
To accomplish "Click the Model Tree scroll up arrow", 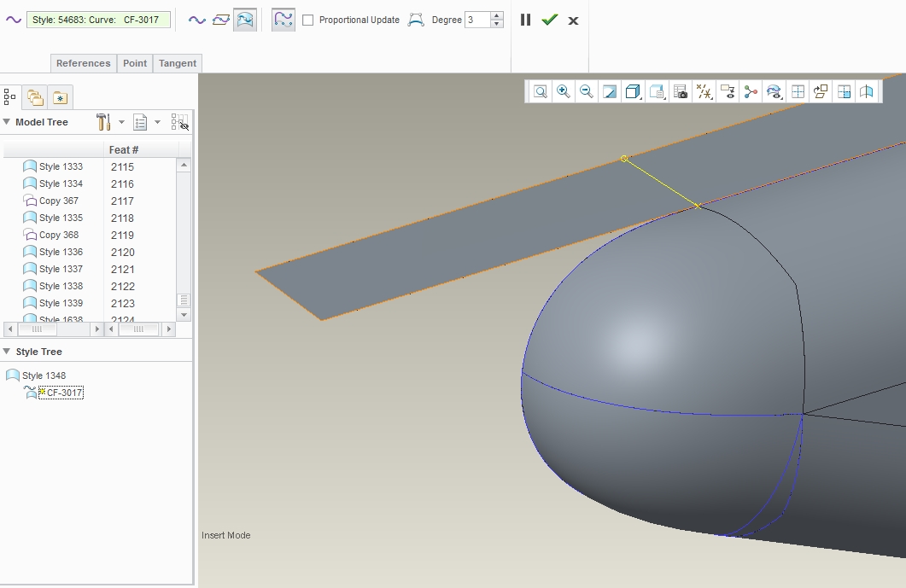I will [x=184, y=166].
